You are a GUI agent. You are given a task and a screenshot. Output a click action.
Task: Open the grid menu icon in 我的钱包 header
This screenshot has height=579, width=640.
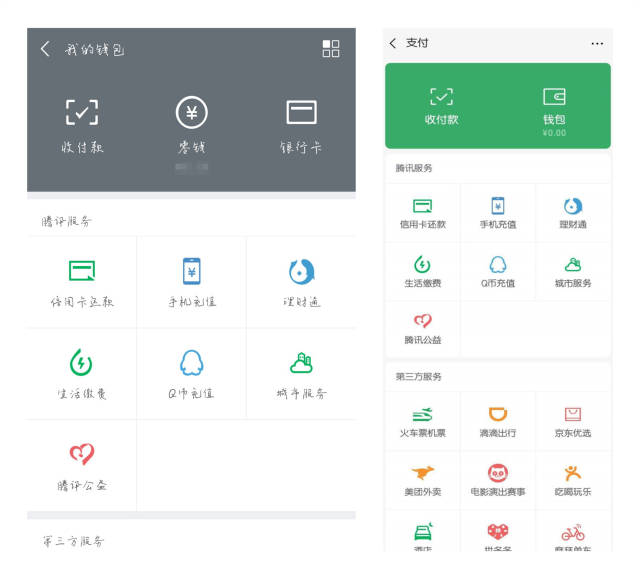(x=331, y=49)
